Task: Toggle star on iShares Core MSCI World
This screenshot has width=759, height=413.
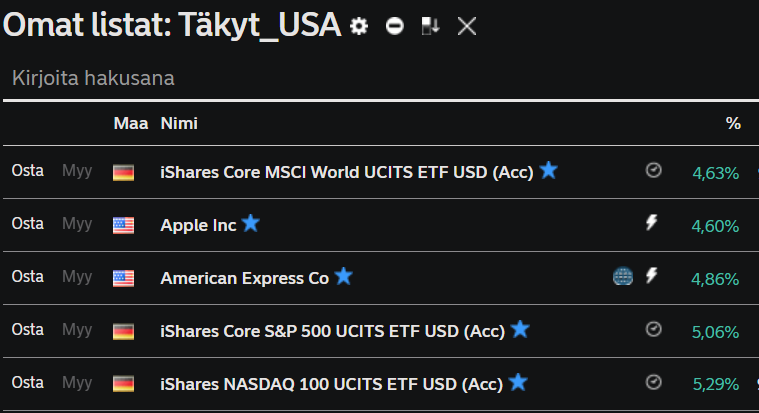Action: point(548,170)
